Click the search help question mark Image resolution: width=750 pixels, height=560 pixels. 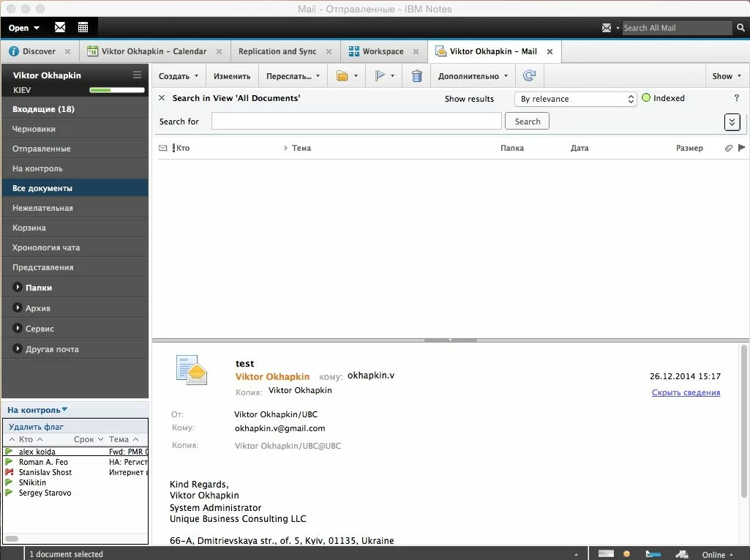[x=736, y=98]
